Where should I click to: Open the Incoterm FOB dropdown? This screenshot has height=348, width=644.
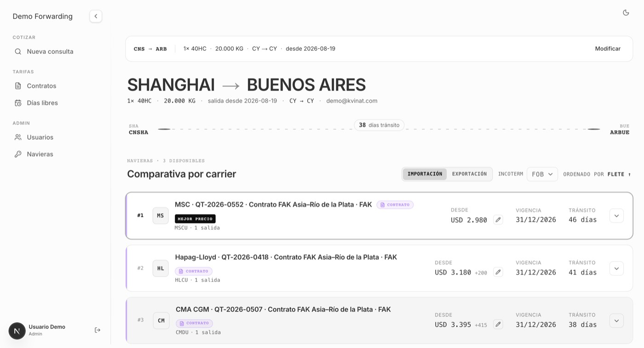coord(542,174)
